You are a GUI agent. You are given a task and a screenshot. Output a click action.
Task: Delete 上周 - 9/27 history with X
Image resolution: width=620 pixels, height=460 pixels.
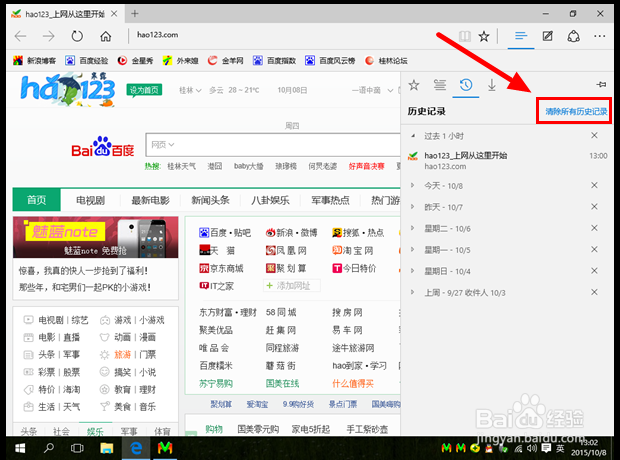pos(594,292)
